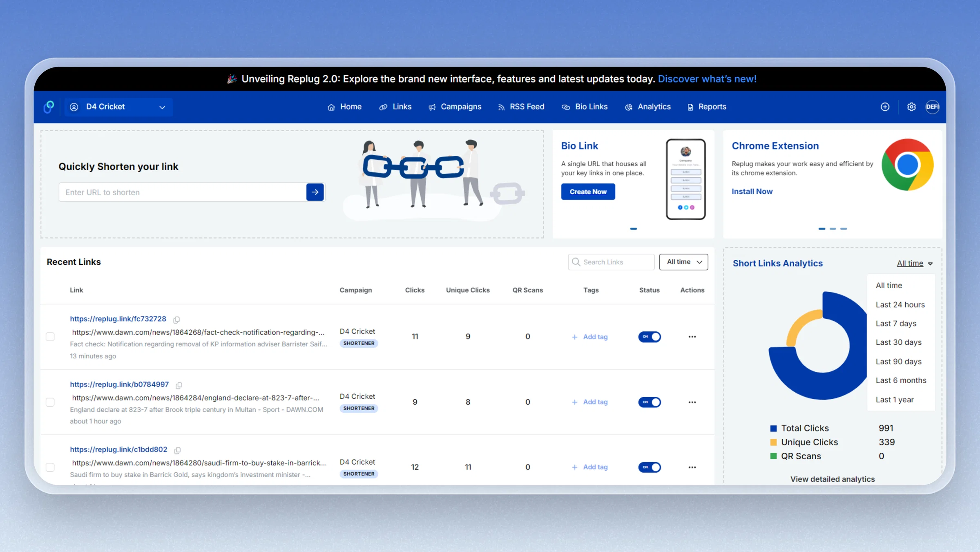Open the settings gear icon

click(x=911, y=107)
